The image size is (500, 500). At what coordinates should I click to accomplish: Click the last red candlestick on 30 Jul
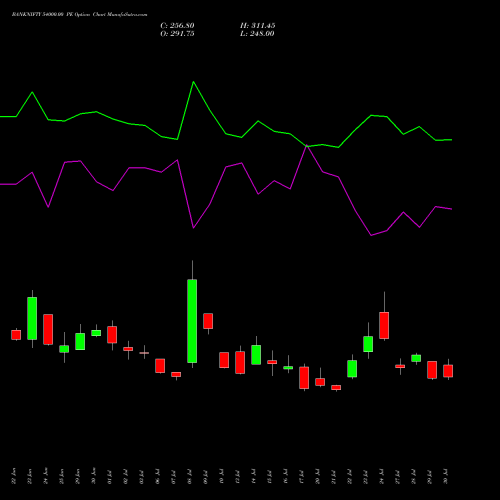coord(448,371)
